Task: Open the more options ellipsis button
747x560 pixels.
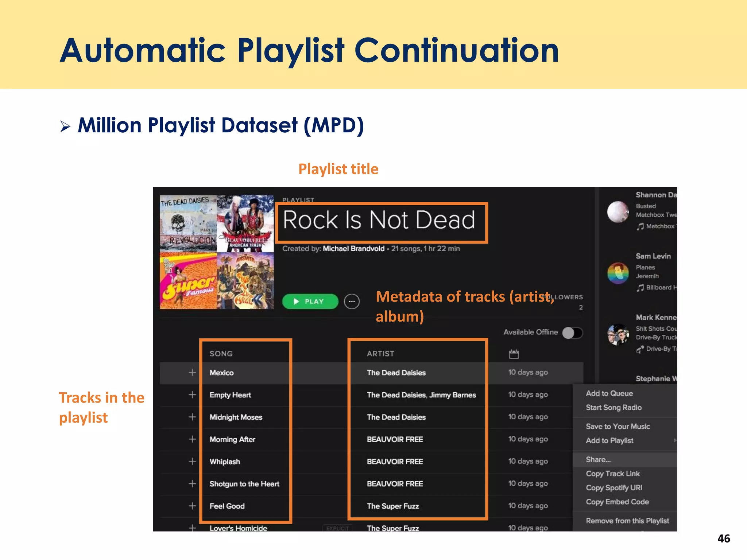Action: (352, 302)
